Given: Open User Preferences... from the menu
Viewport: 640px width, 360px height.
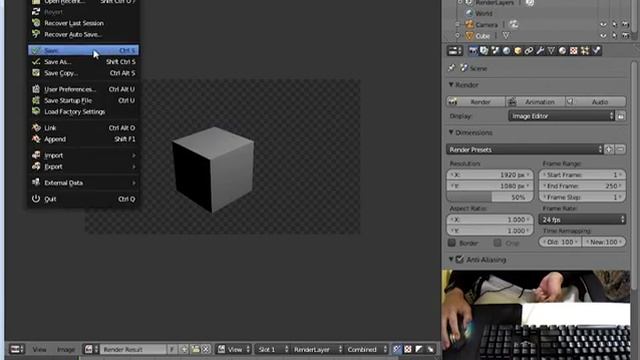Looking at the screenshot, I should (x=83, y=89).
